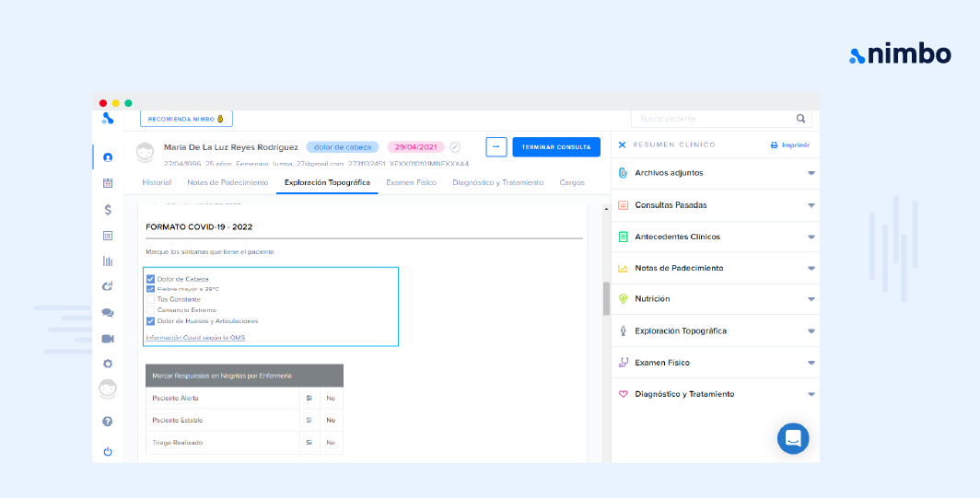This screenshot has height=498, width=980.
Task: Open the Cargos tab
Action: click(572, 182)
